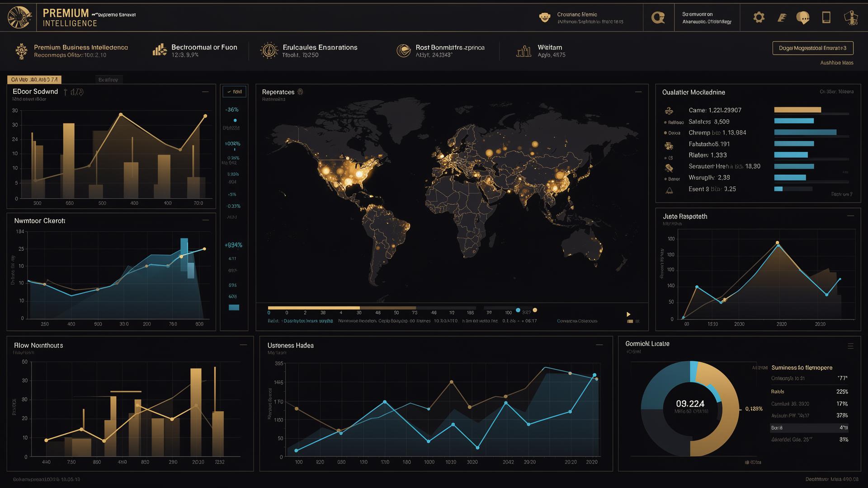
Task: Collapse the EDoor Sodwnd panel
Action: click(205, 92)
